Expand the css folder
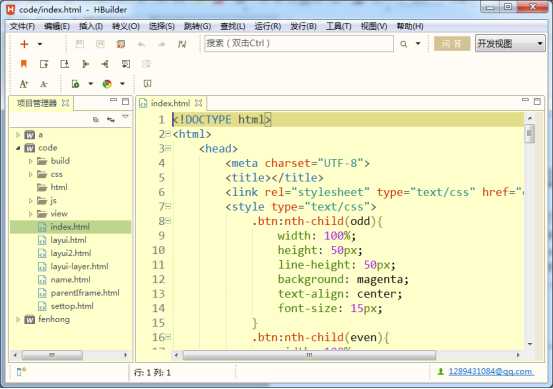This screenshot has width=553, height=389. coord(31,174)
